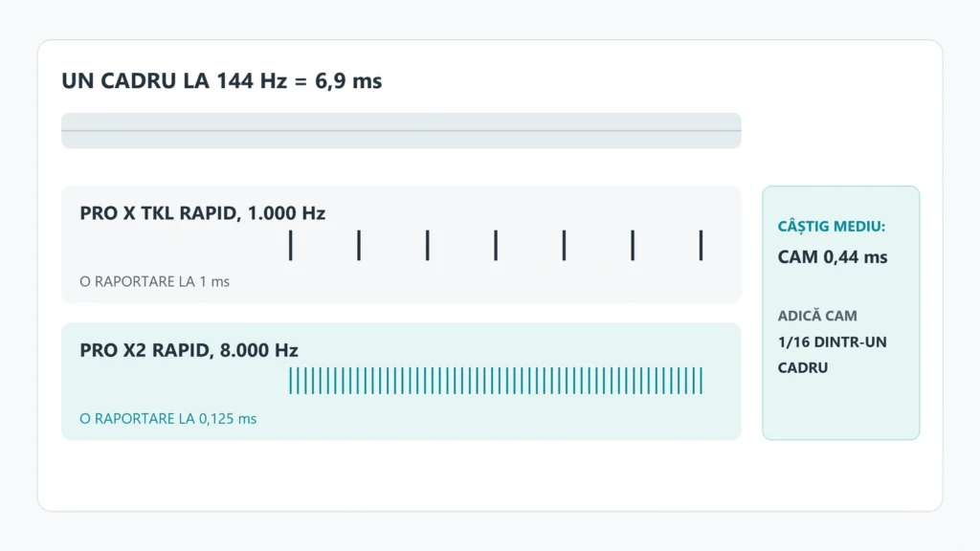Select the 'PRO X2 RAPID, 8.000 Hz' title
Viewport: 980px width, 551px height.
coord(189,350)
